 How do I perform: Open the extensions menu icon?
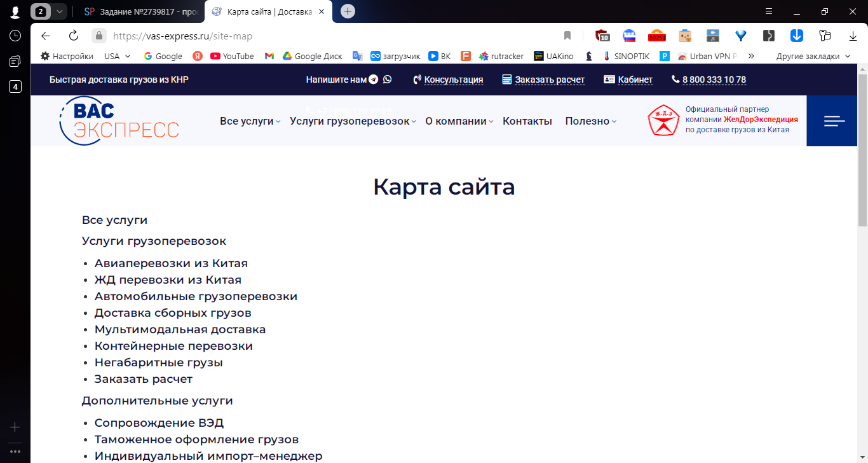[825, 36]
